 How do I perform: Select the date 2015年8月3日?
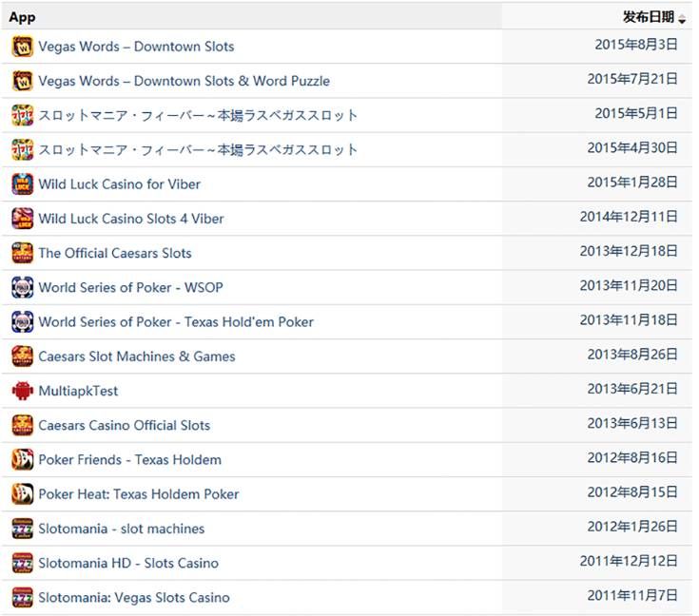(636, 45)
